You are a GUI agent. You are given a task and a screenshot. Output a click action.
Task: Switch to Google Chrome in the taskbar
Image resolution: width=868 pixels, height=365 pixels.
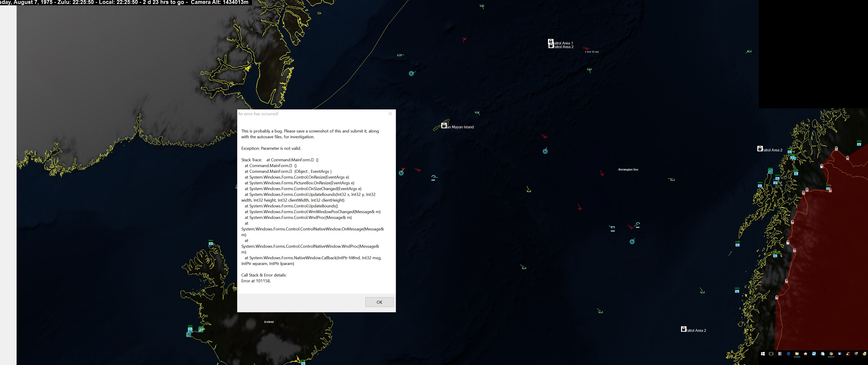(831, 354)
